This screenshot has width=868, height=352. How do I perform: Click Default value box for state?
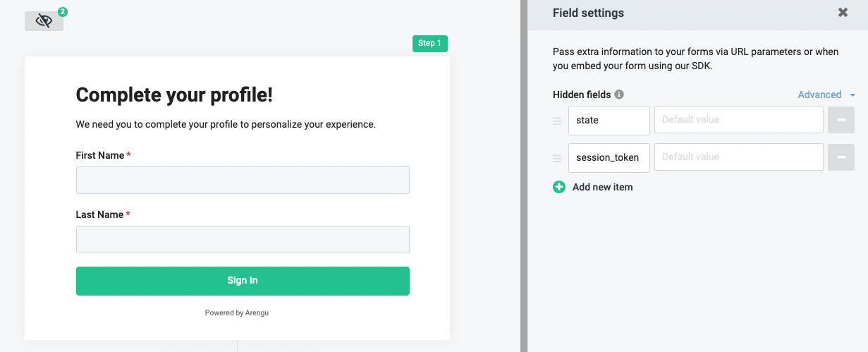click(738, 120)
